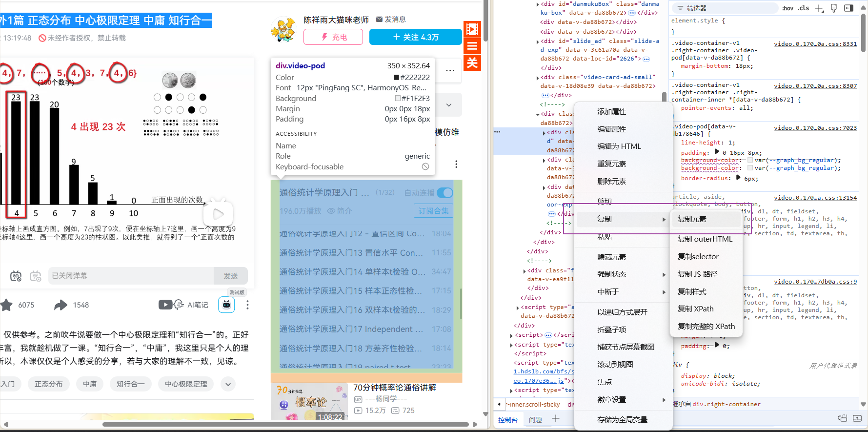Screen dimensions: 868x432
Task: Click 订阅合集 subscribe button
Action: [433, 211]
